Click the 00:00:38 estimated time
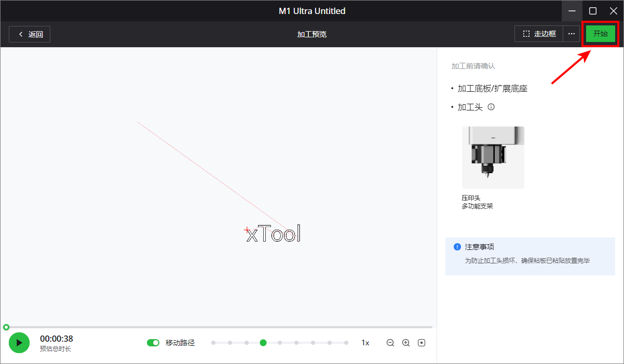 point(57,339)
